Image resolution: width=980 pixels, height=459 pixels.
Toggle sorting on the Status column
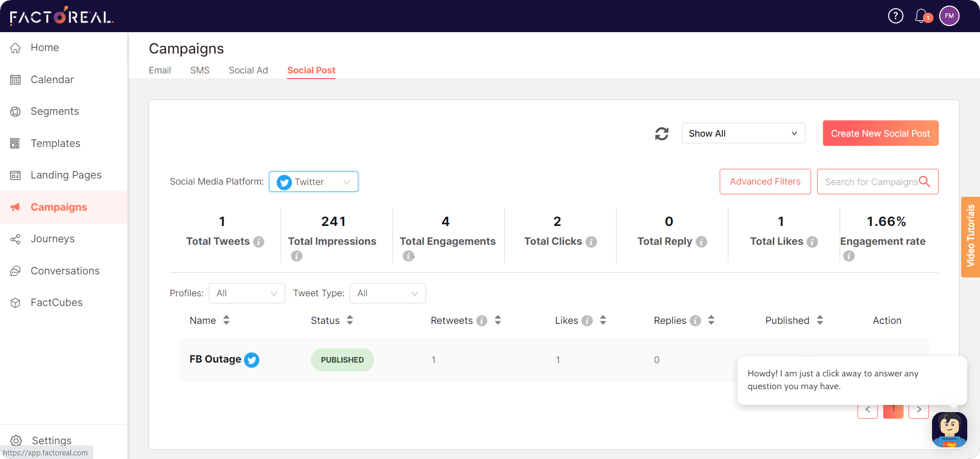point(350,320)
